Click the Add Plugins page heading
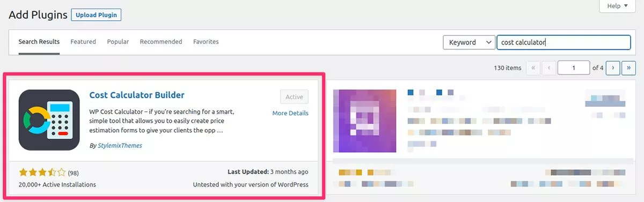The height and width of the screenshot is (202, 644). [38, 14]
